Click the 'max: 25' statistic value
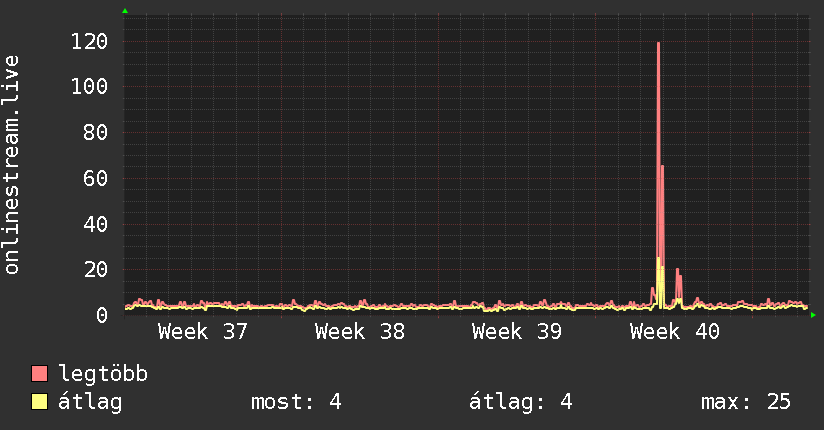824x430 pixels. pyautogui.click(x=746, y=402)
